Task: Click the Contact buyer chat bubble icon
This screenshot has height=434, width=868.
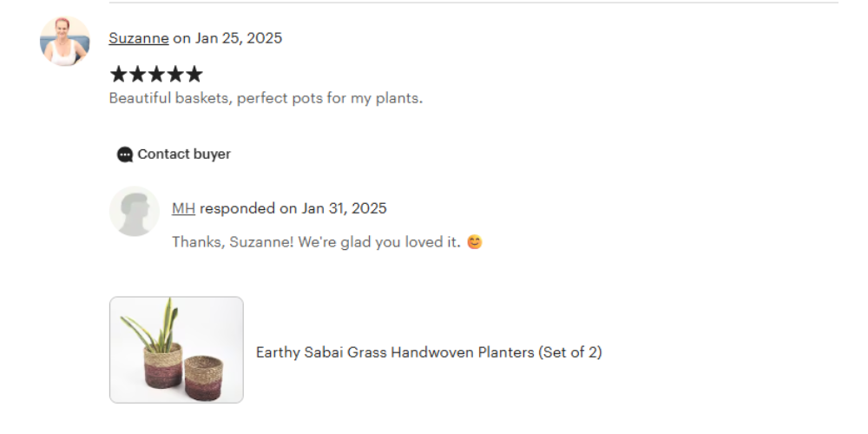Action: (125, 155)
